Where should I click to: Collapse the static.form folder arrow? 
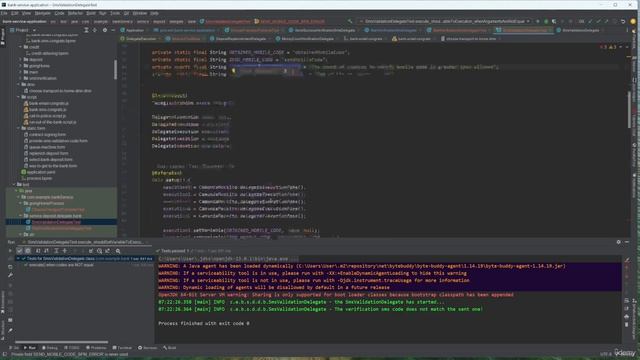pos(18,128)
